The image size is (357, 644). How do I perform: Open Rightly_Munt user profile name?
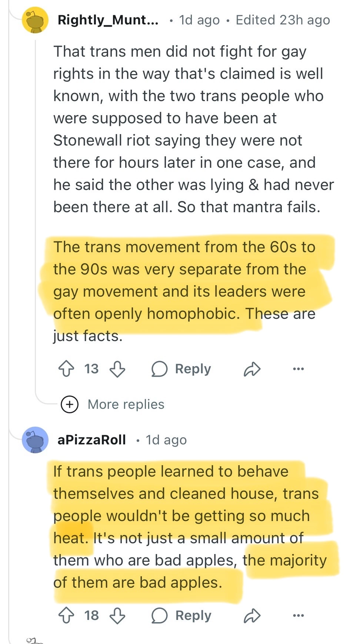[108, 20]
